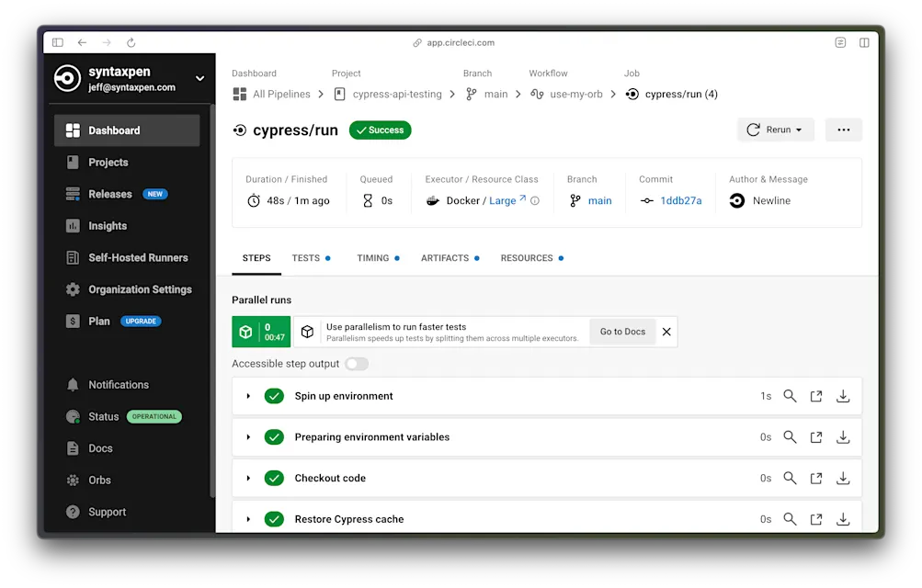Open the browser reader view icon

pyautogui.click(x=840, y=42)
